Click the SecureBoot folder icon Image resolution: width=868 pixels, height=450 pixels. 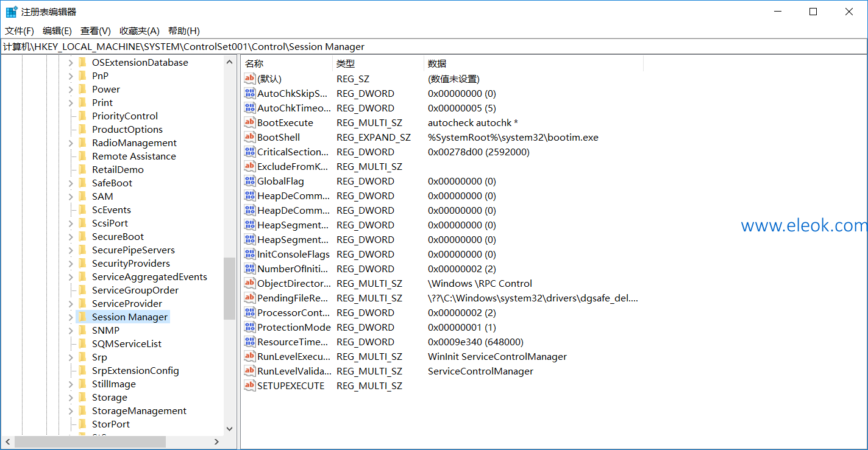pos(82,236)
